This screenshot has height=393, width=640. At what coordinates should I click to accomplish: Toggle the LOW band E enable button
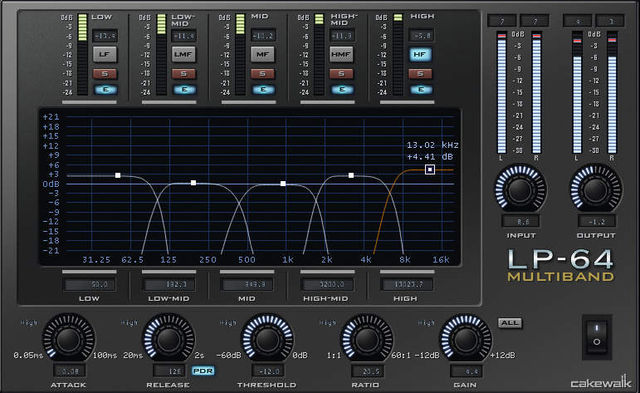106,90
